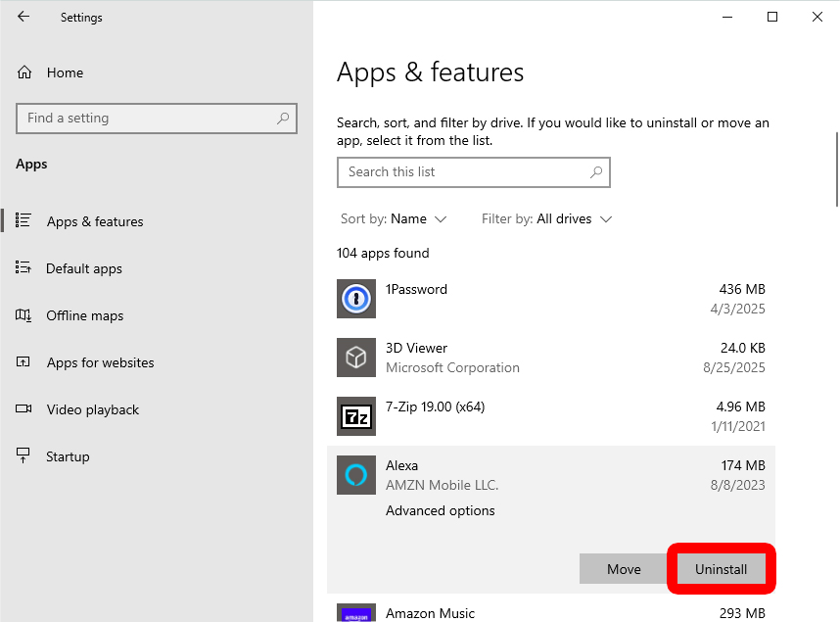Click the Alexa app icon
This screenshot has width=840, height=622.
click(355, 475)
